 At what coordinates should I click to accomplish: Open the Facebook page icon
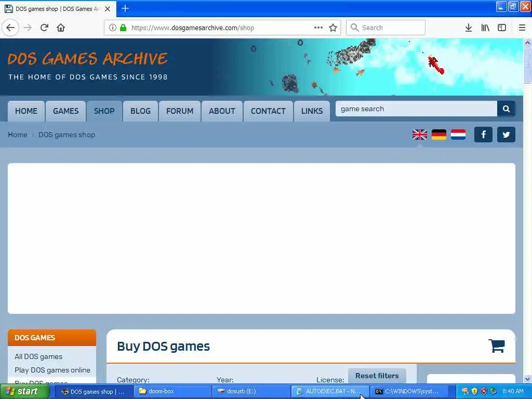tap(483, 135)
